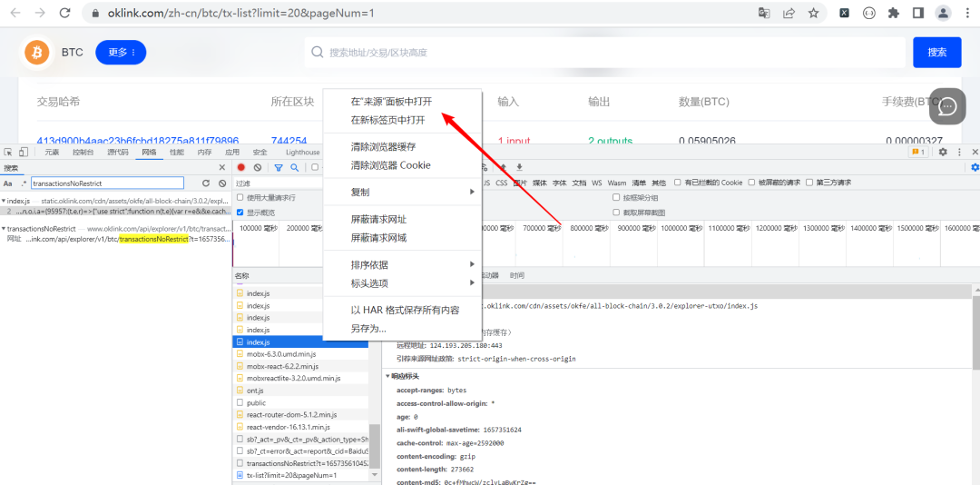The image size is (980, 485).
Task: Expand the 排序依据 submenu
Action: tap(403, 264)
